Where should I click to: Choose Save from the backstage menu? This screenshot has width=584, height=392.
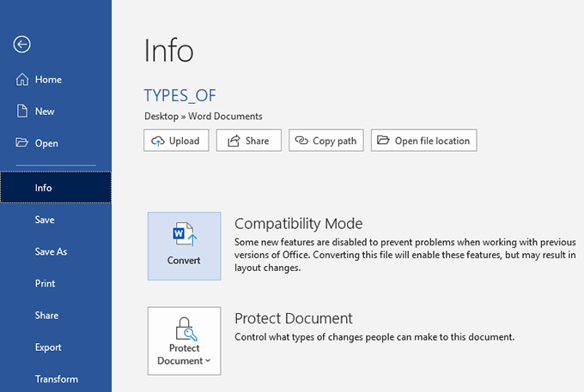(45, 220)
